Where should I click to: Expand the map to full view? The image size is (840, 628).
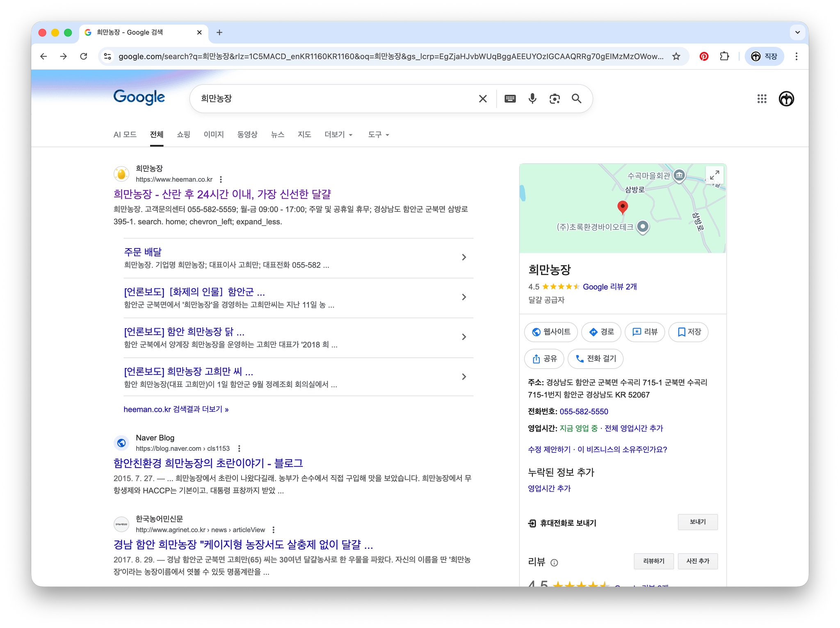pos(714,175)
